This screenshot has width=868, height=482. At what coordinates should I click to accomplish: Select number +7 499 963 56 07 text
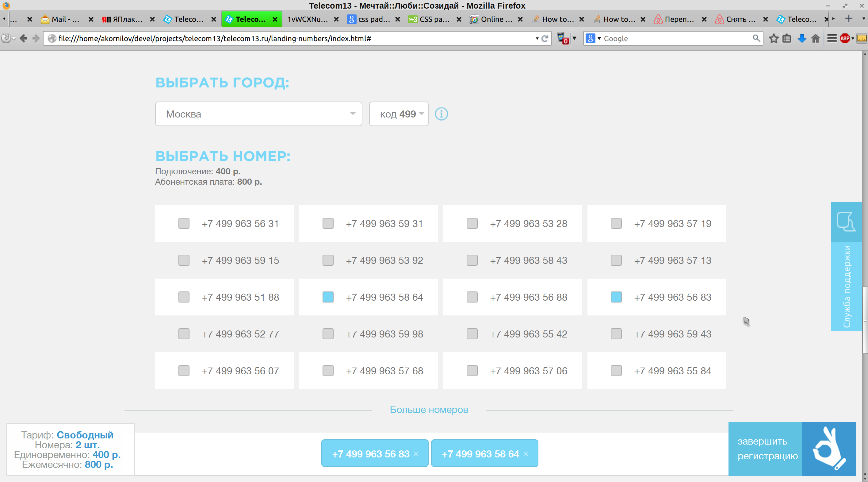click(x=240, y=371)
